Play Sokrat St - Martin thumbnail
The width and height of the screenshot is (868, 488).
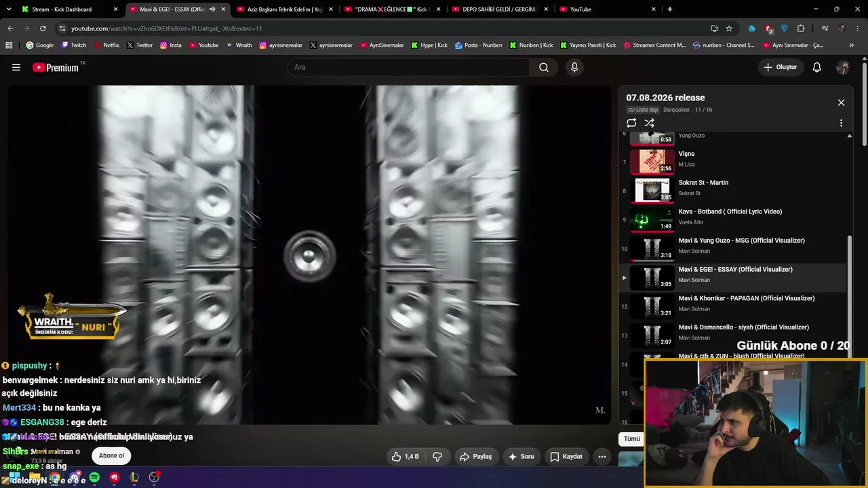coord(652,190)
